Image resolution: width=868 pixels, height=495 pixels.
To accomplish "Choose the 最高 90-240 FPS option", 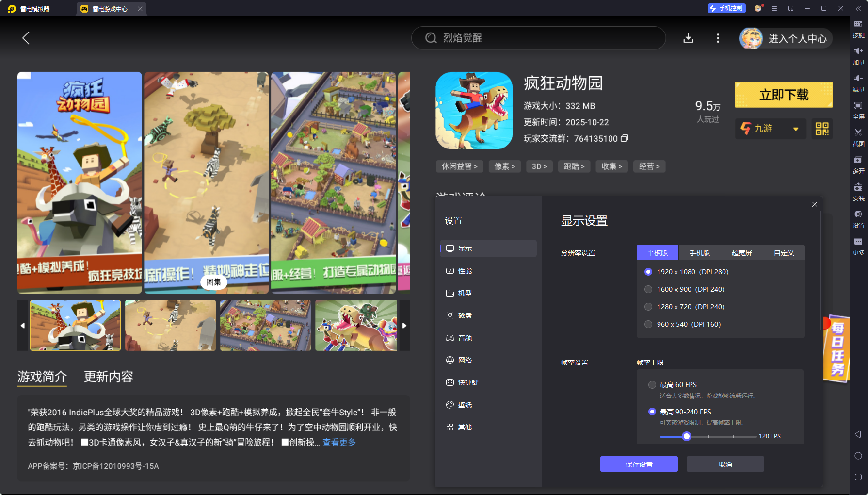I will [x=680, y=412].
